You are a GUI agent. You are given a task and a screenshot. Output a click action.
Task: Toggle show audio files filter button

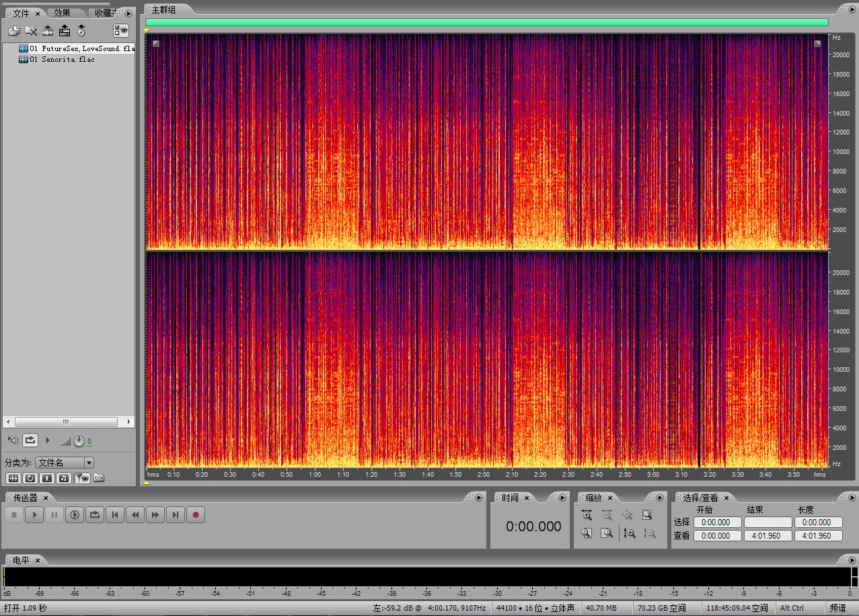pos(13,478)
